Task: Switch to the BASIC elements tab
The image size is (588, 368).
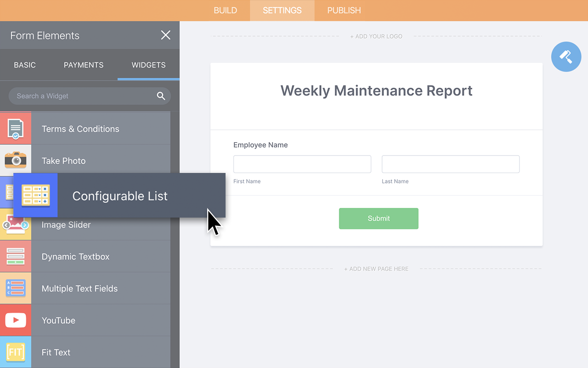Action: pos(25,65)
